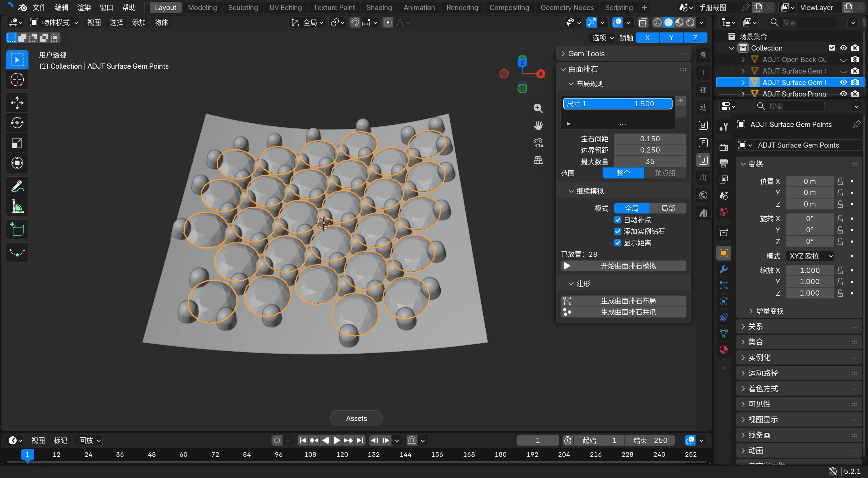Open the 文件 menu
Viewport: 868px width, 478px height.
point(39,7)
